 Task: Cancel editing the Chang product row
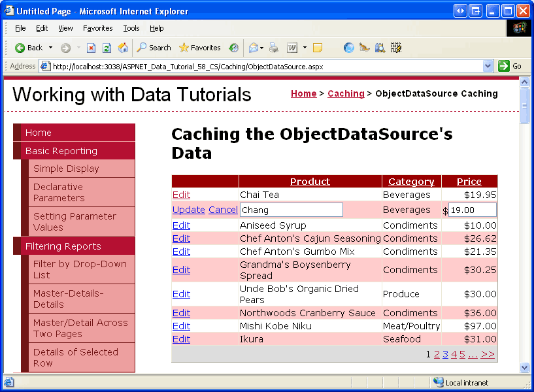pos(223,210)
